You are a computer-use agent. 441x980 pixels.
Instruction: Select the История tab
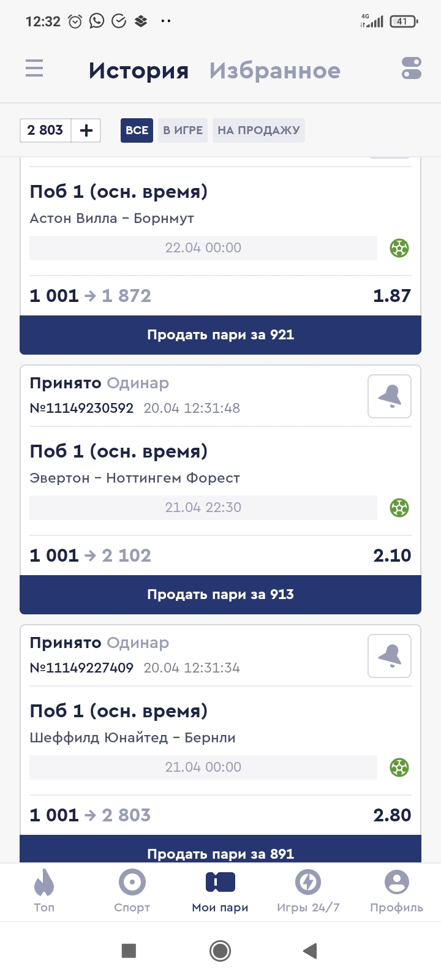point(138,71)
